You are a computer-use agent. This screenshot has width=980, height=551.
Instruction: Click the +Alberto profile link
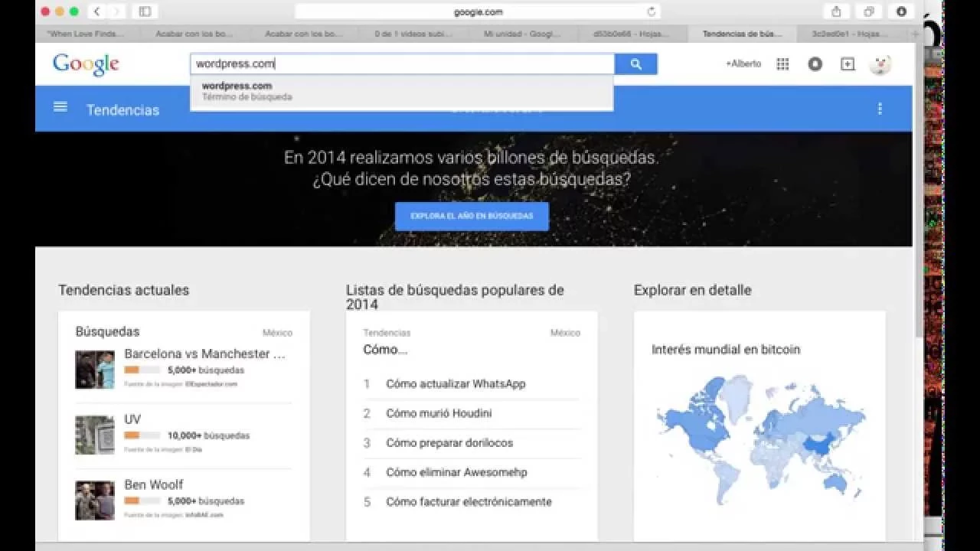tap(743, 64)
